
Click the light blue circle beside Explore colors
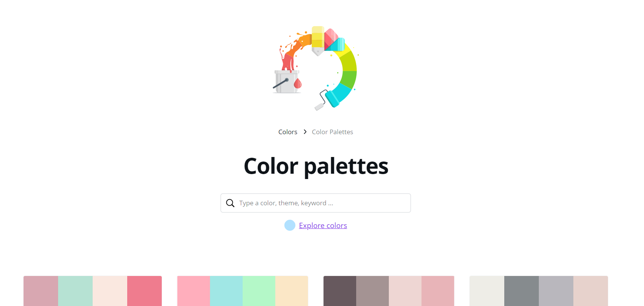pyautogui.click(x=290, y=225)
